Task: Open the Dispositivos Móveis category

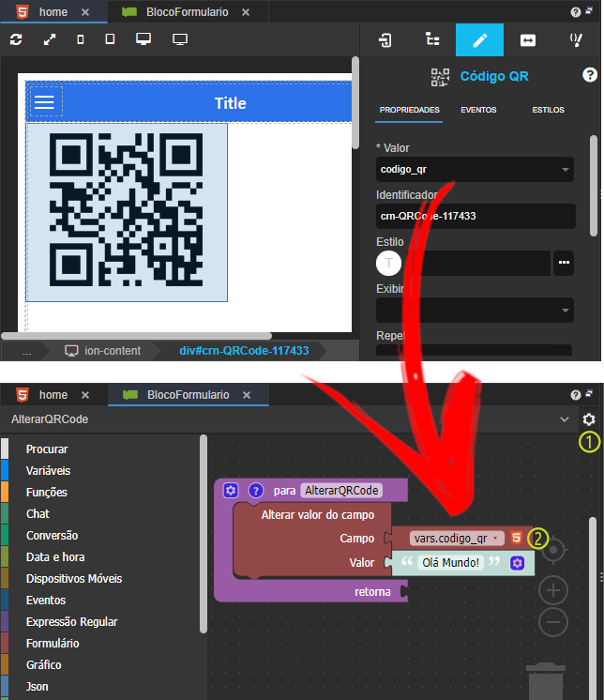Action: click(x=74, y=579)
